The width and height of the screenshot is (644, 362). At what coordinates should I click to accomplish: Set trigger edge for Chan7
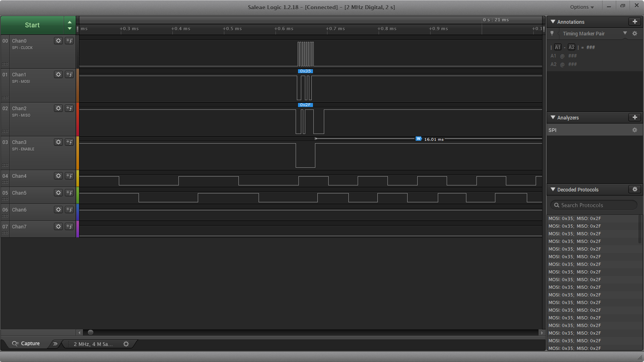pyautogui.click(x=69, y=226)
